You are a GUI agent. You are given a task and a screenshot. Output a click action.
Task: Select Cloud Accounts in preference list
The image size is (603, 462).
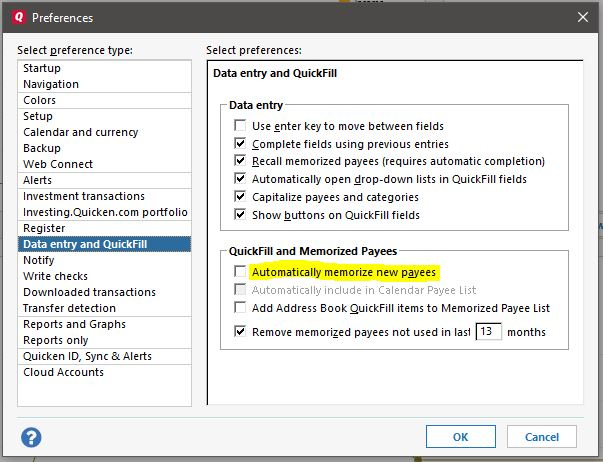(x=104, y=372)
